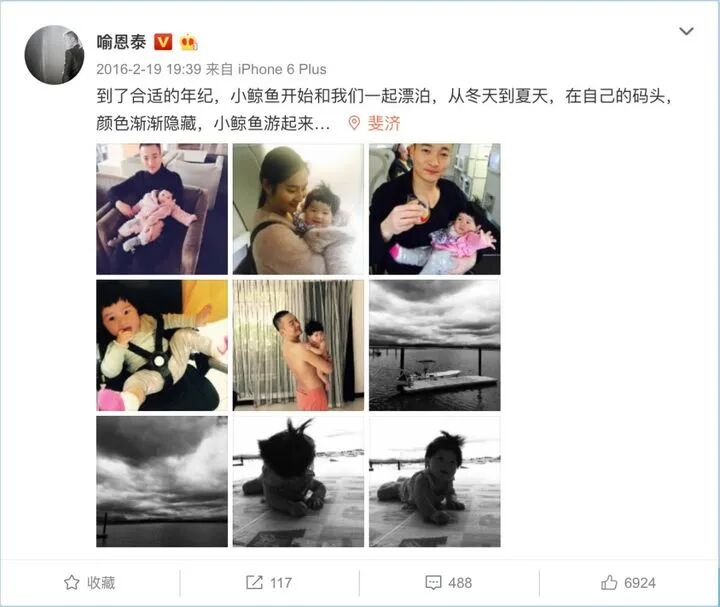View last photo of crawling baby smiling
Screen dimensions: 720x607
[x=434, y=482]
